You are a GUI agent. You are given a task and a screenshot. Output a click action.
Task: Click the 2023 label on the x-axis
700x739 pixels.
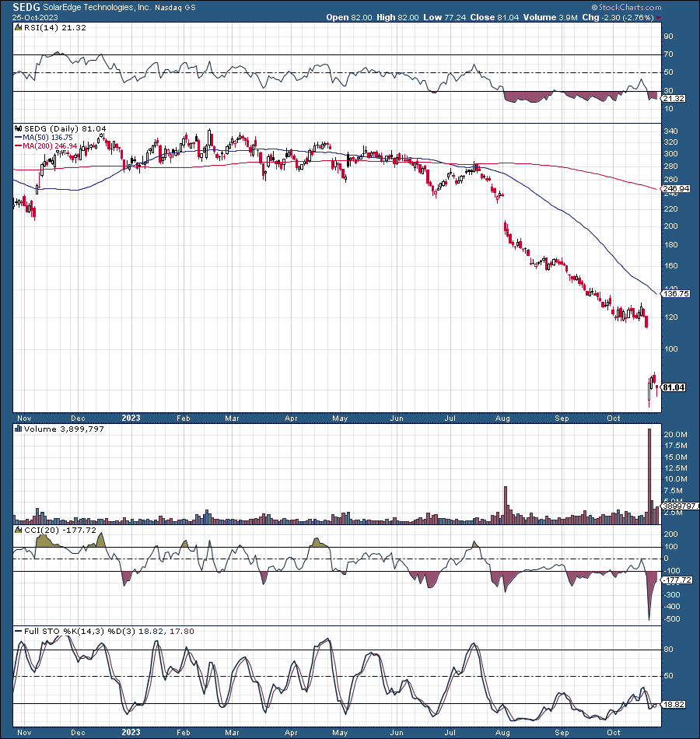coord(130,419)
